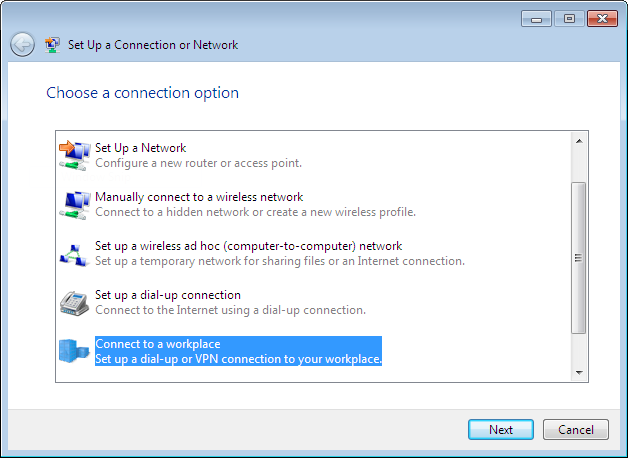Maximize the wizard window
Screen dimensions: 628x458
(x=570, y=19)
